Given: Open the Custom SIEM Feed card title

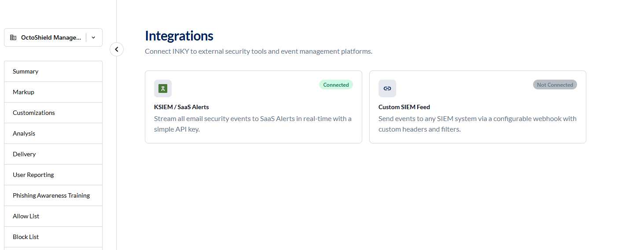Looking at the screenshot, I should point(404,107).
